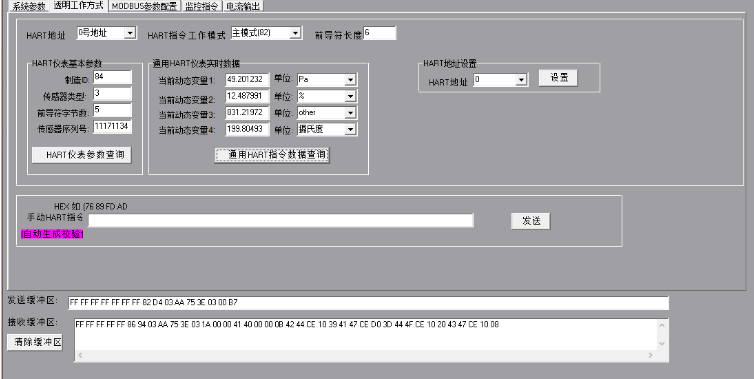The width and height of the screenshot is (754, 379).
Task: Click 当前动态变量2 value 12.487991
Action: coord(247,96)
